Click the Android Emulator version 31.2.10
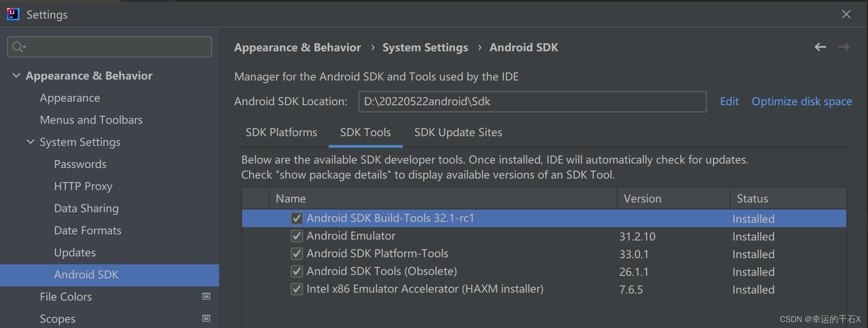This screenshot has width=868, height=328. [637, 236]
